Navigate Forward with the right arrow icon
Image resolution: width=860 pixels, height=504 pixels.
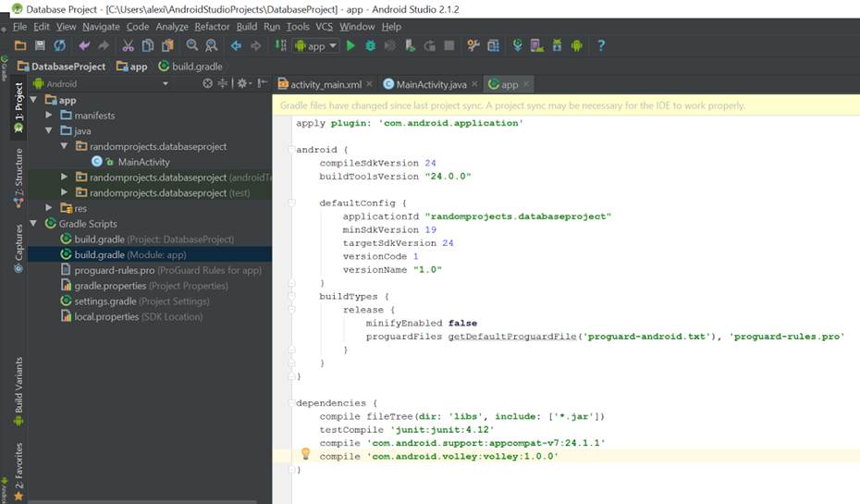[255, 45]
